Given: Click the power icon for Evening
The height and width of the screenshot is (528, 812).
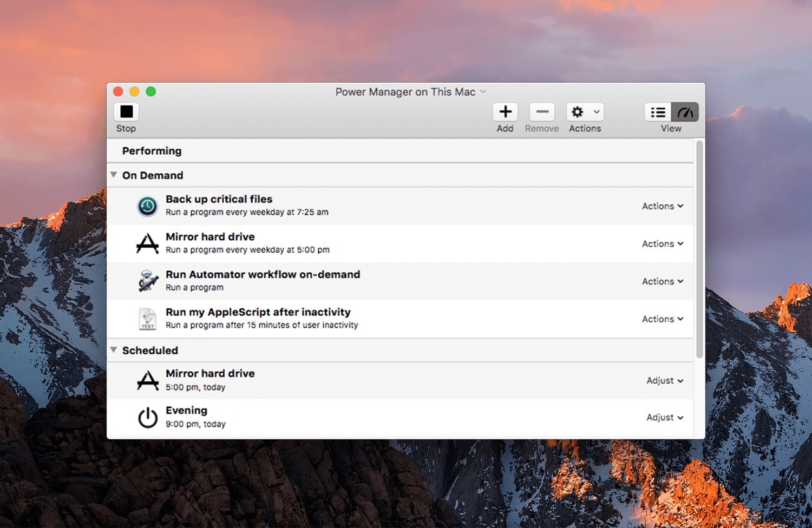Looking at the screenshot, I should pyautogui.click(x=147, y=418).
